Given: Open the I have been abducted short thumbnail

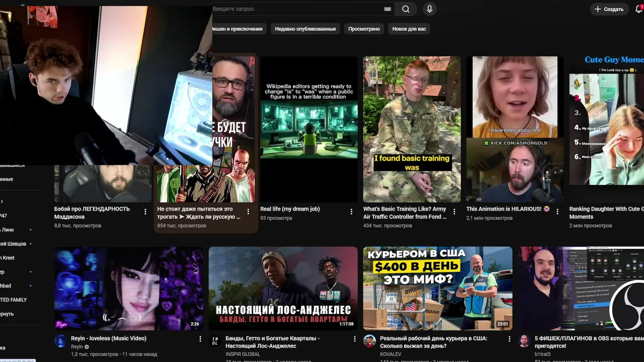Looking at the screenshot, I should click(x=515, y=129).
